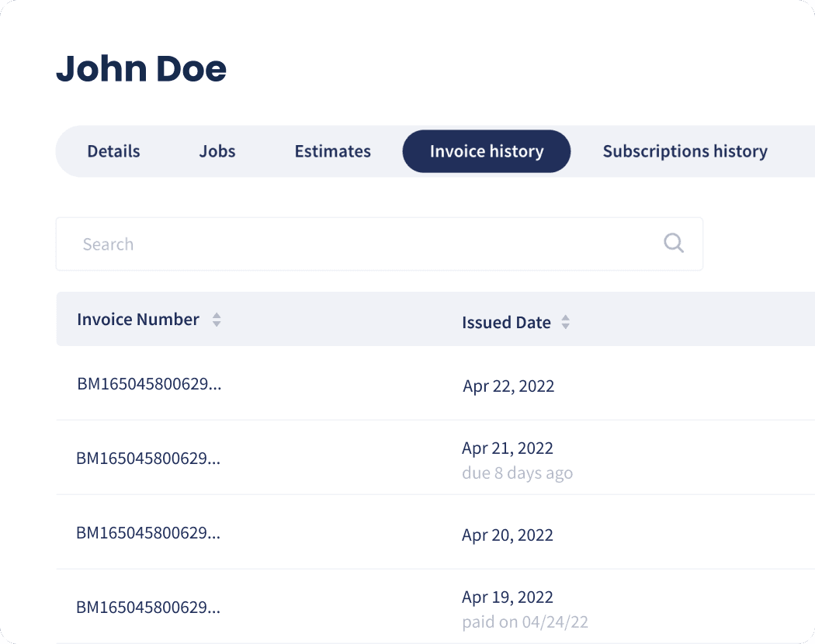Sort by Issued Date arrows
Image resolution: width=815 pixels, height=644 pixels.
click(566, 322)
